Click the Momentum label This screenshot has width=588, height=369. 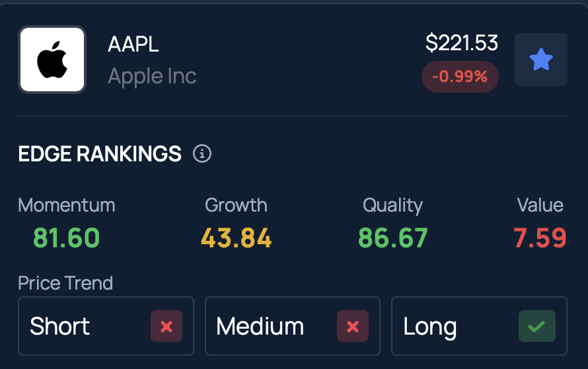[67, 206]
